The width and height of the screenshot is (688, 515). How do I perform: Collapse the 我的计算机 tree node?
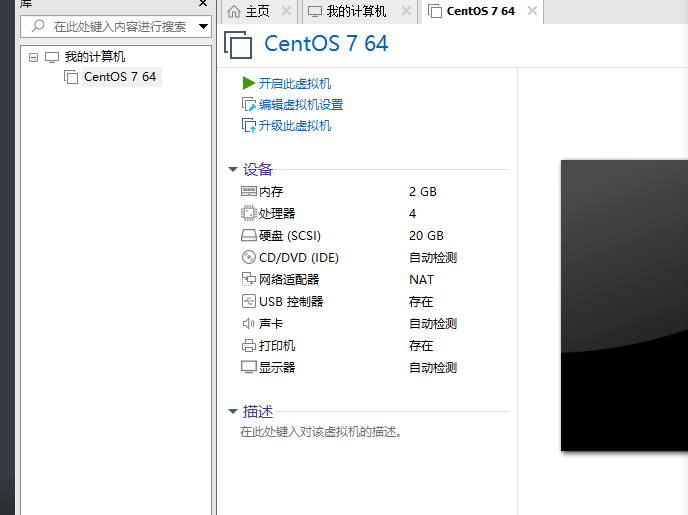tap(33, 57)
